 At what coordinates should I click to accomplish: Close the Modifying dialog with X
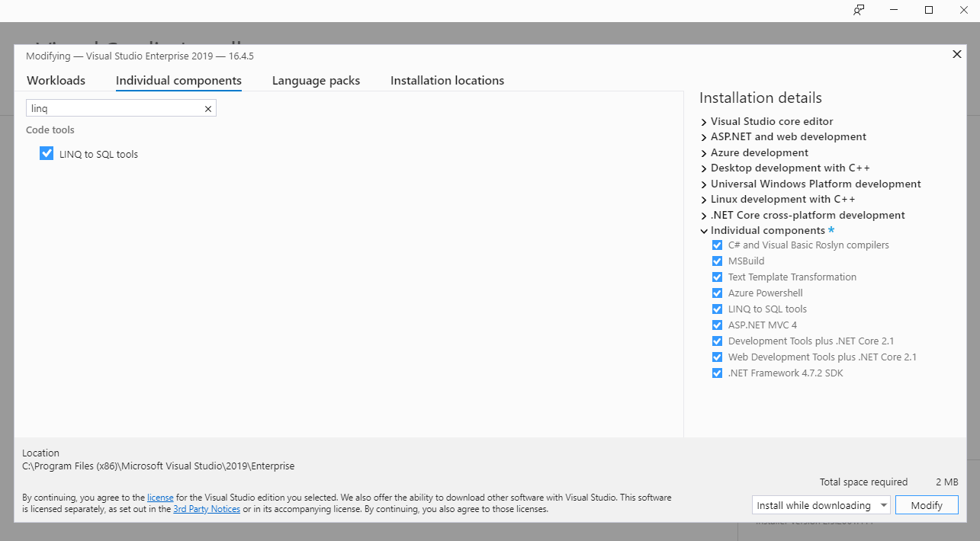[x=957, y=54]
